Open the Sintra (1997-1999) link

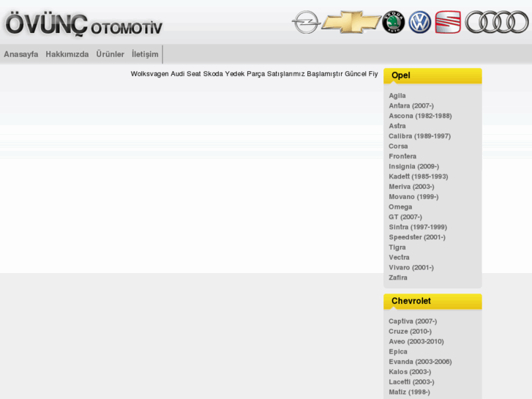point(418,227)
